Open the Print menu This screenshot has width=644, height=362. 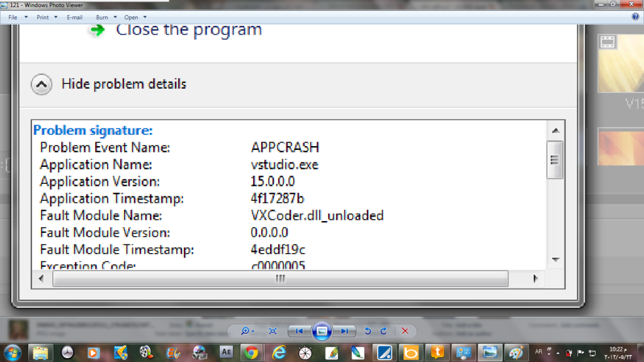coord(42,17)
